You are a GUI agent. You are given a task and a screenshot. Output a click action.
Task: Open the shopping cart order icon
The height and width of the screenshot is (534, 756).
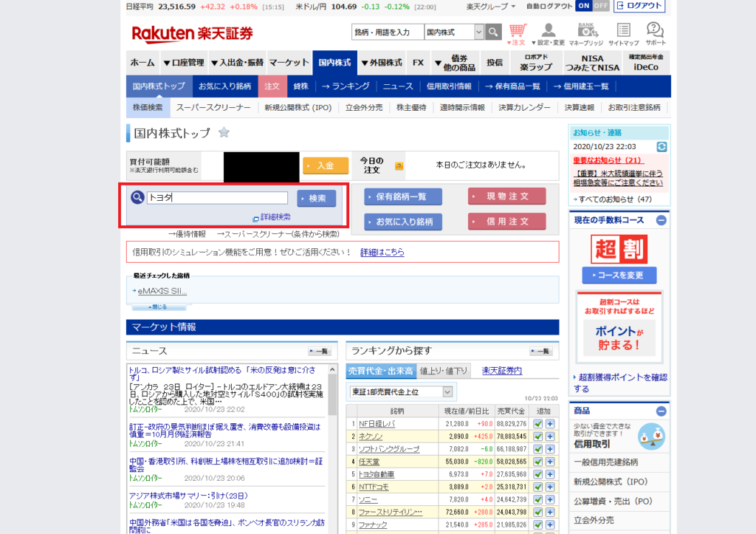click(517, 35)
